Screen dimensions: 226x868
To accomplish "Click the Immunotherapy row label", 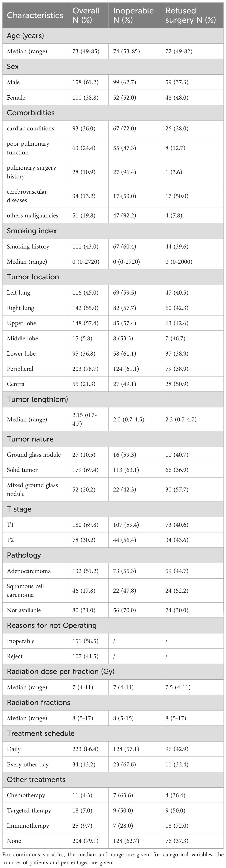I will click(x=28, y=826).
